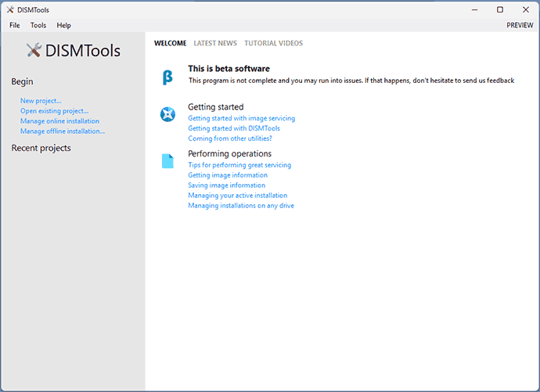Viewport: 540px width, 392px height.
Task: Start a New project
Action: tap(41, 101)
